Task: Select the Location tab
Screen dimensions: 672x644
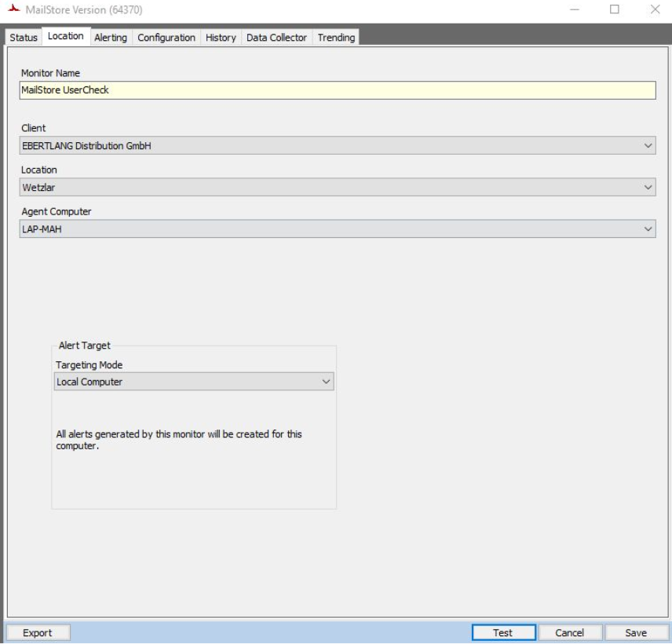Action: tap(65, 36)
